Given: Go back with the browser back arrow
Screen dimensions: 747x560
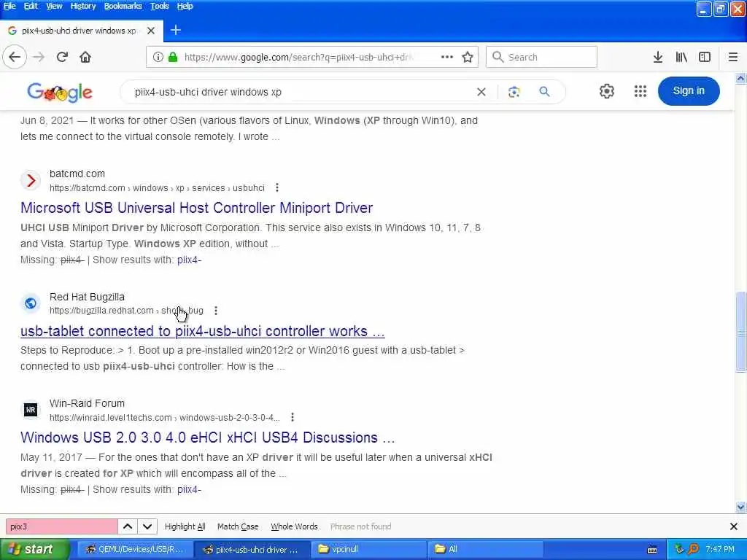Looking at the screenshot, I should coord(15,57).
